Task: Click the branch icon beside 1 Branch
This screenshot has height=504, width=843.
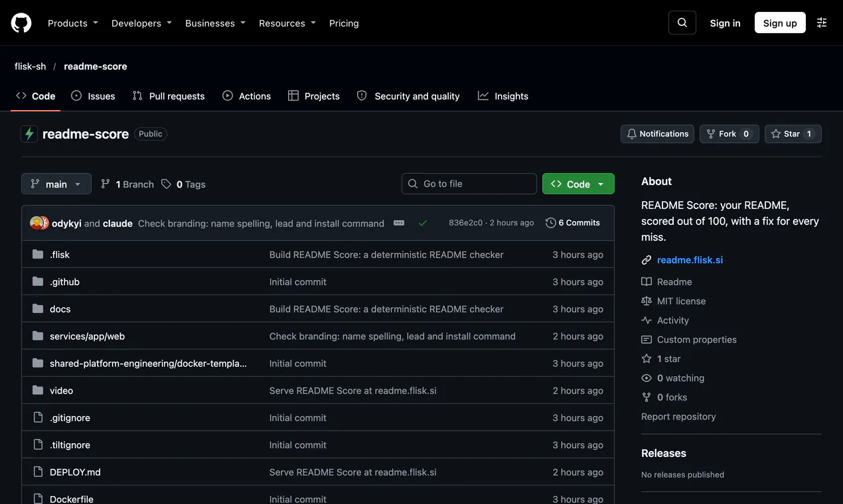Action: [106, 184]
